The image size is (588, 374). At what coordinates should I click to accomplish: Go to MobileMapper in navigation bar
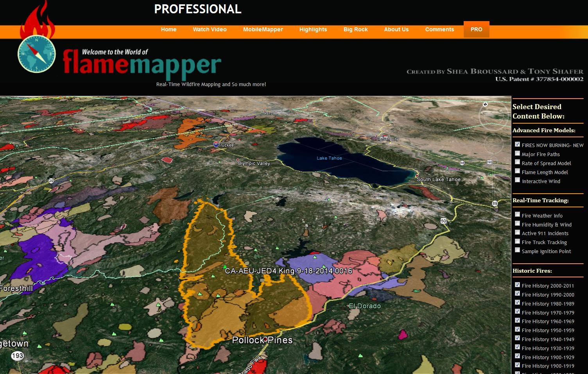263,29
